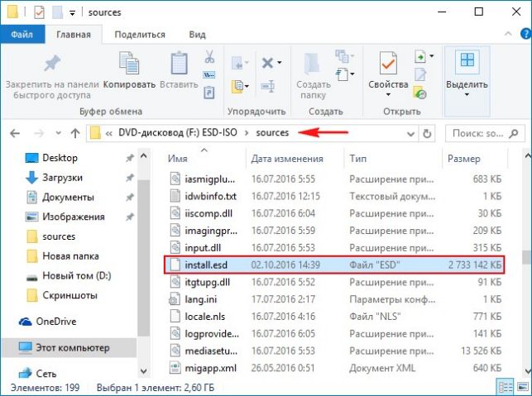
Task: Expand the Quick Access Toolbar customize arrow
Action: coord(72,13)
